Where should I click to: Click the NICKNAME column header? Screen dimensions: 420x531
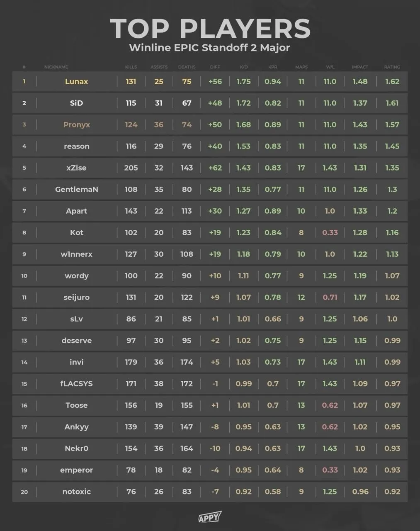(x=56, y=67)
